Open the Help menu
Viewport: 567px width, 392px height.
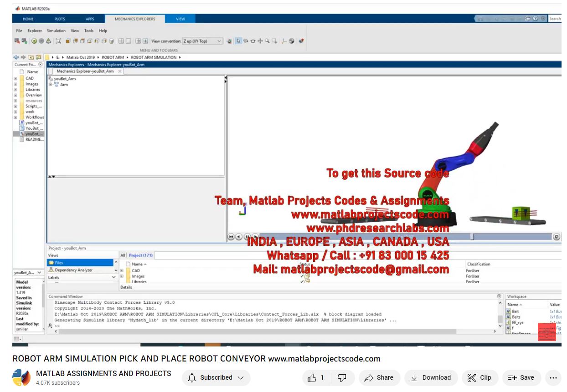pos(103,31)
